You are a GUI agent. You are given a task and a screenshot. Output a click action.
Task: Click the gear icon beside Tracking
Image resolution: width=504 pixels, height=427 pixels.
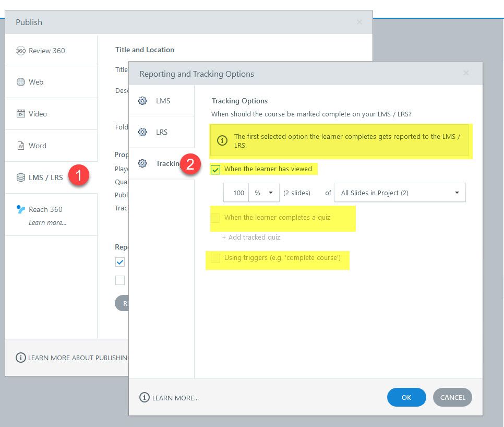[142, 163]
